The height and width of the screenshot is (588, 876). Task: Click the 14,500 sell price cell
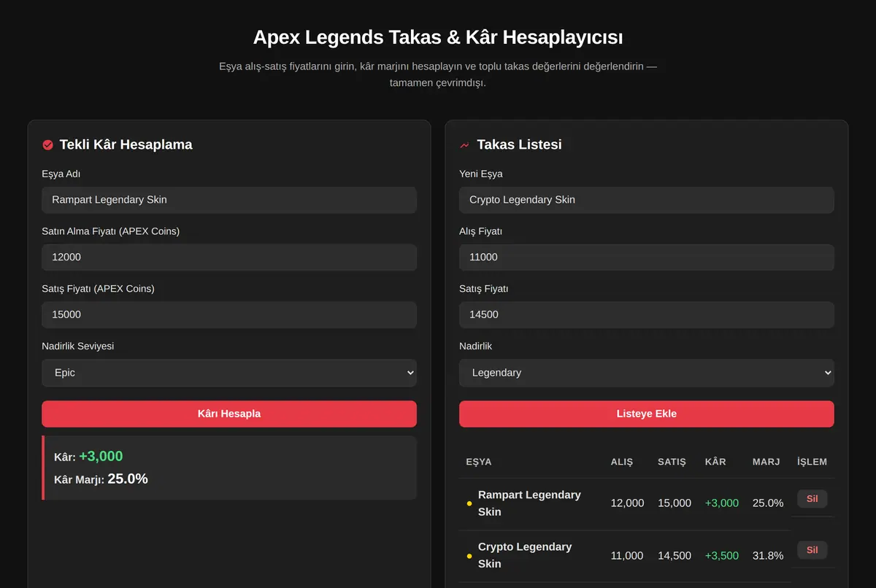tap(675, 556)
